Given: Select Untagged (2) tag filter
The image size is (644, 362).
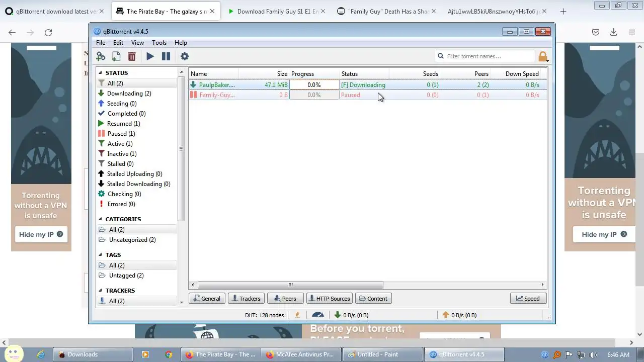Looking at the screenshot, I should [x=126, y=275].
